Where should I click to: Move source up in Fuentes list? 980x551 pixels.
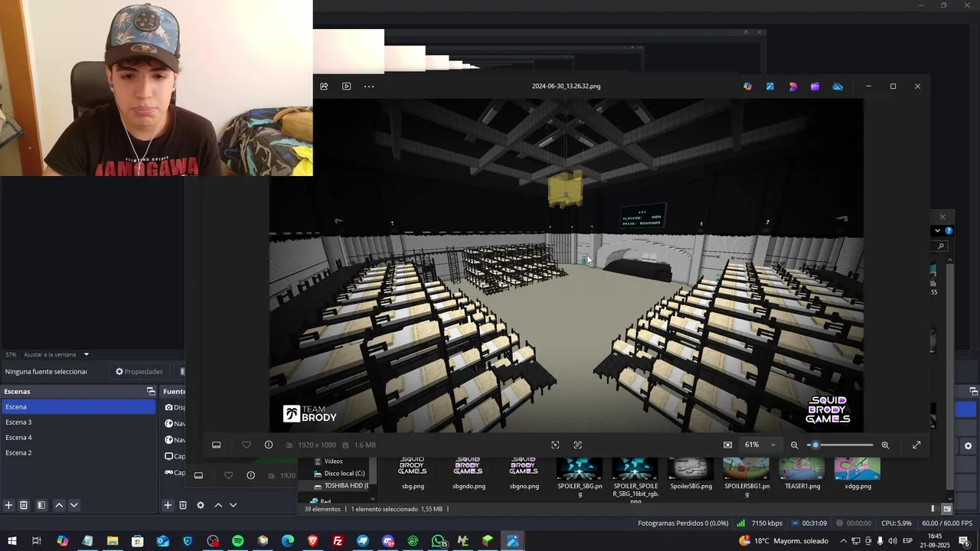pyautogui.click(x=218, y=505)
